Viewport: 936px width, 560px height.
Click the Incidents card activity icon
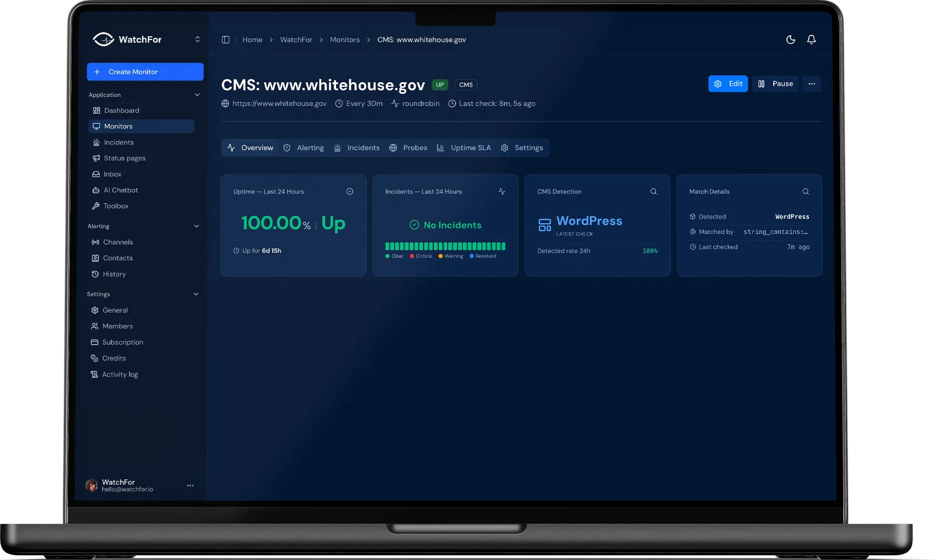pyautogui.click(x=501, y=192)
